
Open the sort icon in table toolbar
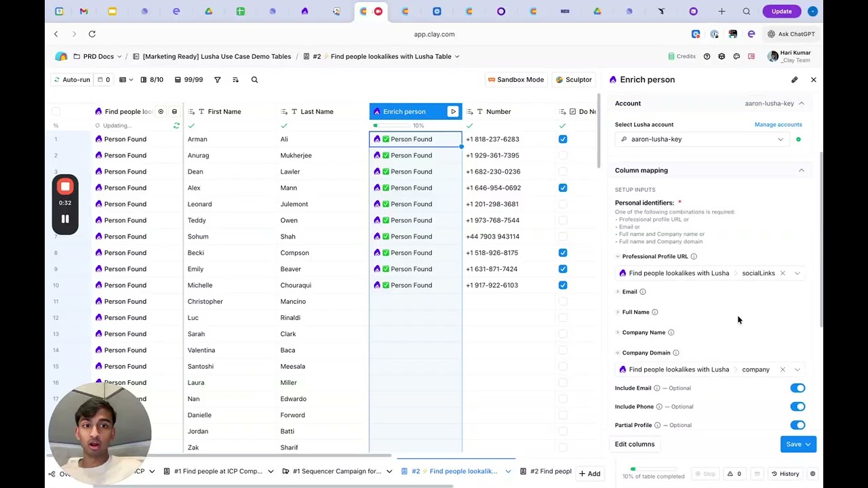coord(235,80)
